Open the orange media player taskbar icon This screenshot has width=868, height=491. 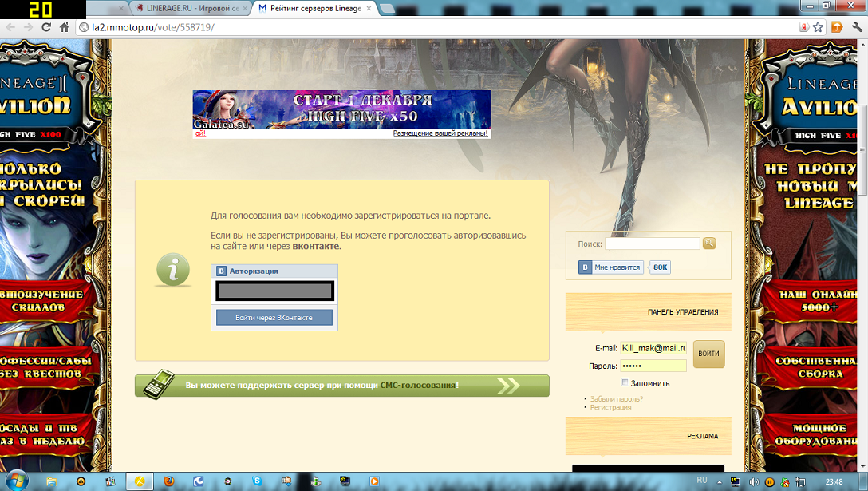click(x=374, y=481)
